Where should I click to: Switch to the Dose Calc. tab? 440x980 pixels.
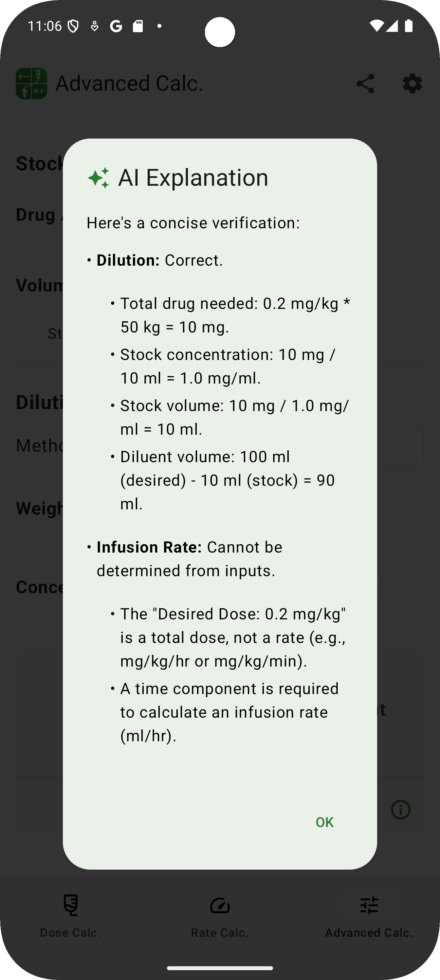70,915
